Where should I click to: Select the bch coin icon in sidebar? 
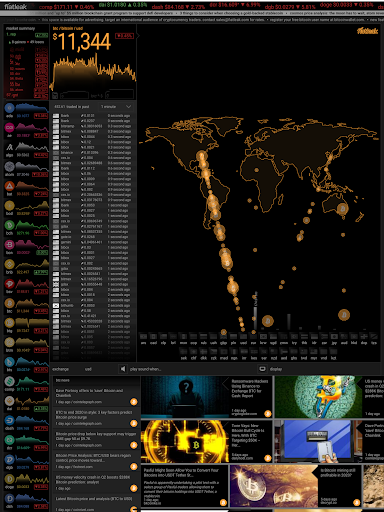[9, 225]
